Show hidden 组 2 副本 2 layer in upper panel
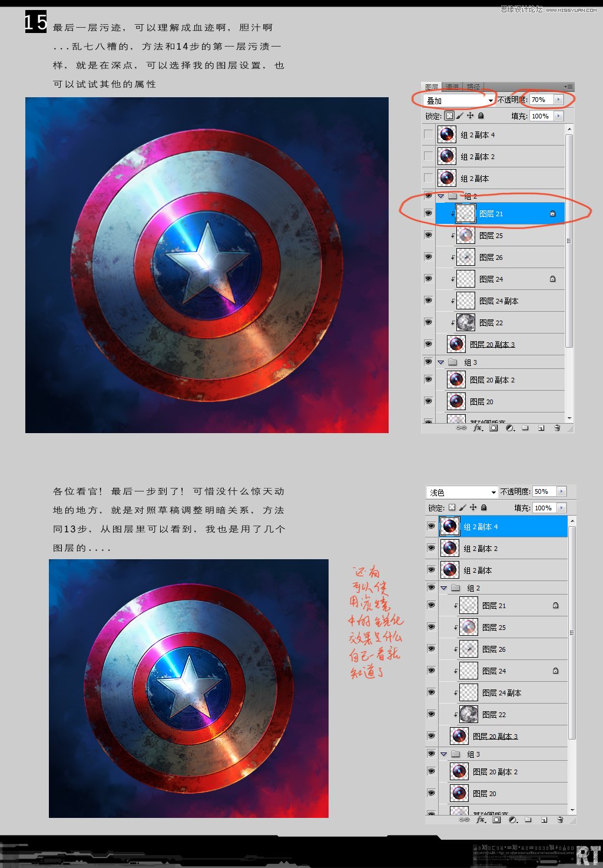 point(428,157)
